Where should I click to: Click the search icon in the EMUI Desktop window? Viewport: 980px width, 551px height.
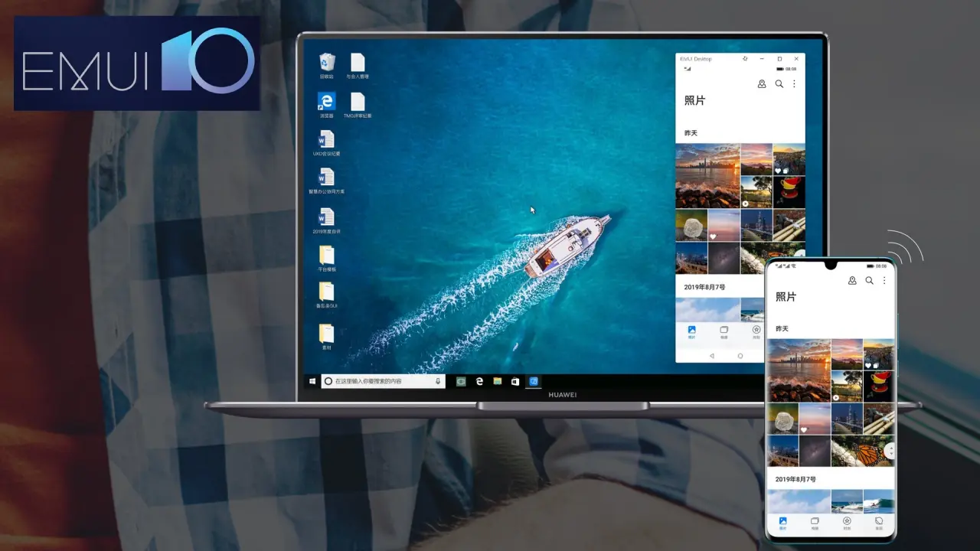coord(779,84)
